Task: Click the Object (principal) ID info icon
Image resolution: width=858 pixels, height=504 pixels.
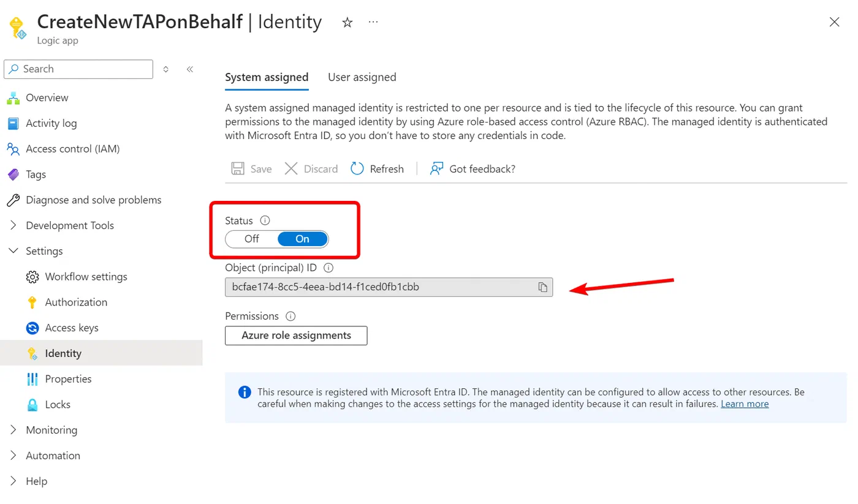Action: (328, 268)
